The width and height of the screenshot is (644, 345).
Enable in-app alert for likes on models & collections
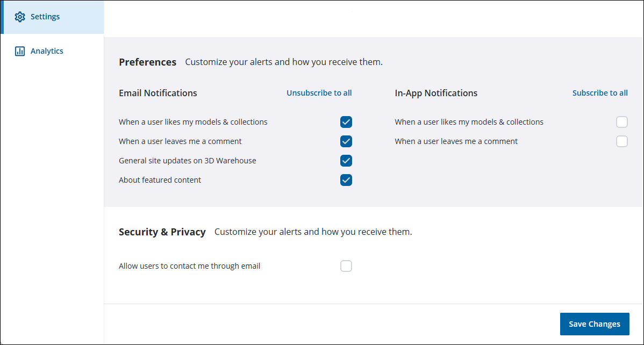622,122
